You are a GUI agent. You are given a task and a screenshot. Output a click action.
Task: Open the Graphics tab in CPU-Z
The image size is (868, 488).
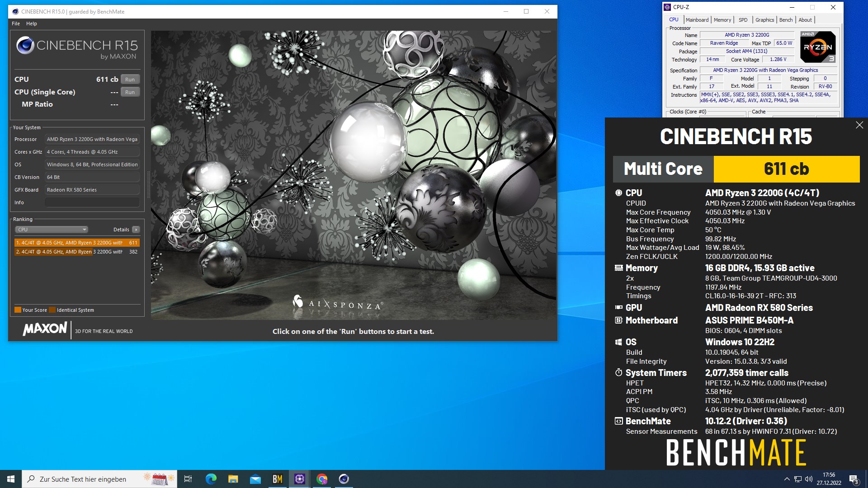[764, 20]
